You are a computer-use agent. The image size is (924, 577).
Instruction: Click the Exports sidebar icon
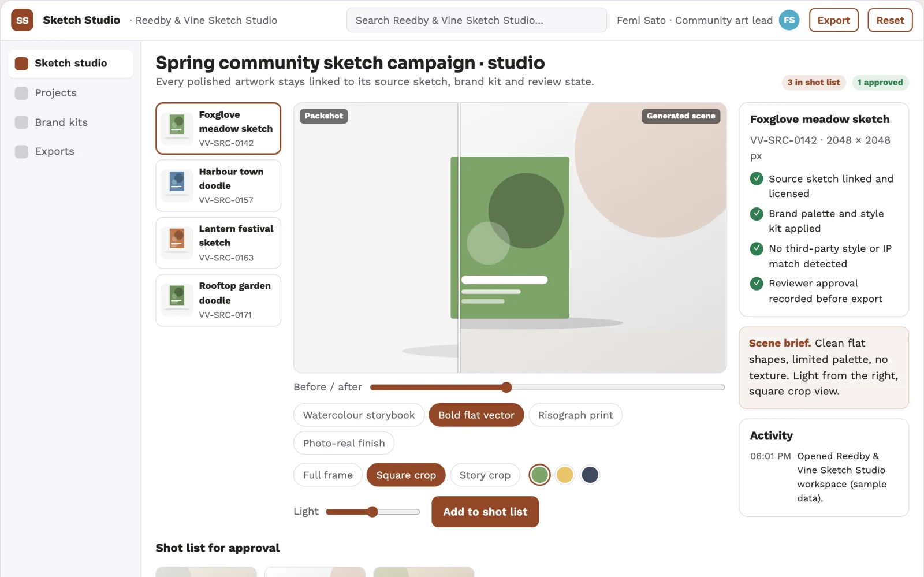coord(21,151)
